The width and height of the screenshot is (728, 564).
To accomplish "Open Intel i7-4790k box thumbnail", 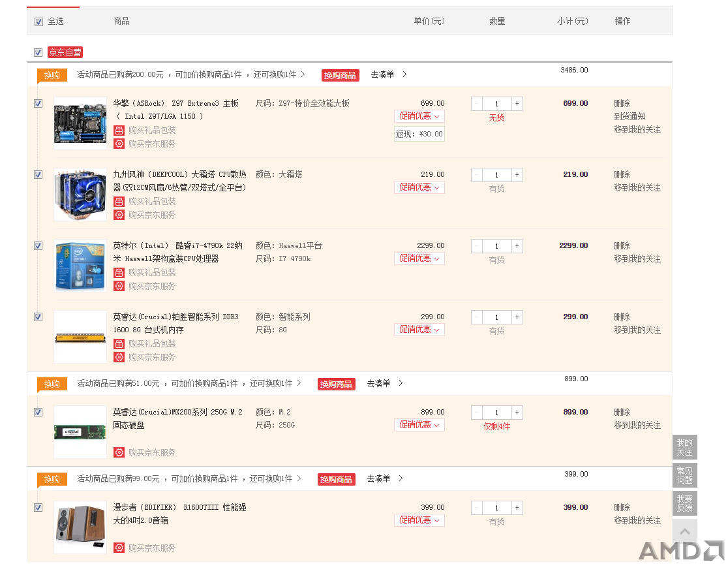I will pyautogui.click(x=80, y=265).
